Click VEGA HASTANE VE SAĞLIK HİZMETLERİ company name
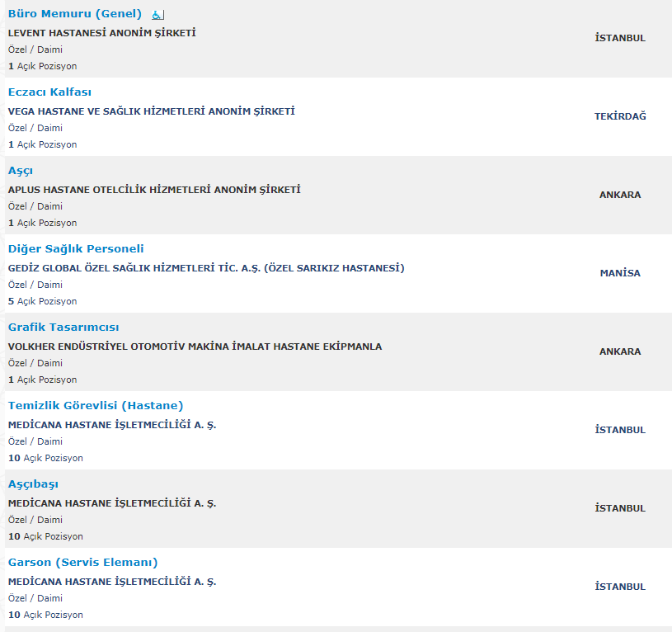 tap(151, 111)
